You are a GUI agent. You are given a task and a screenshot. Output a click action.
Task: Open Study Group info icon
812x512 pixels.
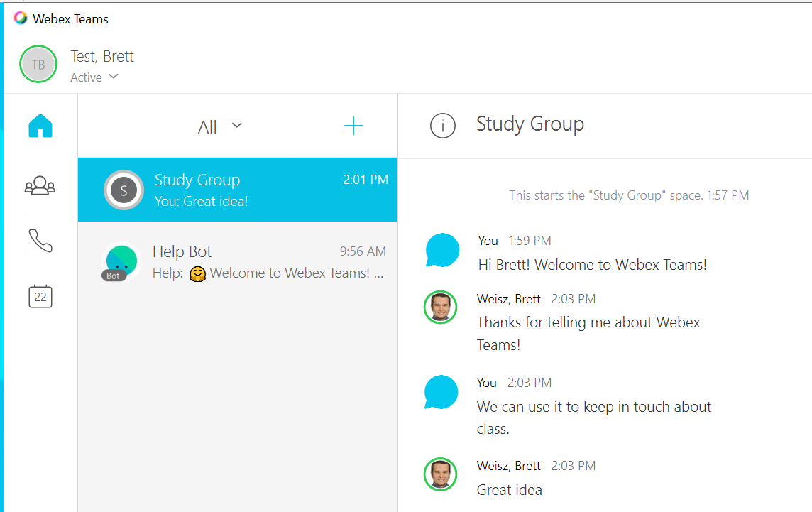tap(442, 126)
